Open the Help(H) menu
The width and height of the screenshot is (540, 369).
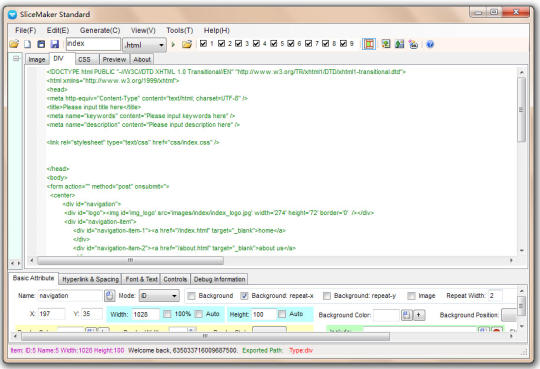click(217, 30)
